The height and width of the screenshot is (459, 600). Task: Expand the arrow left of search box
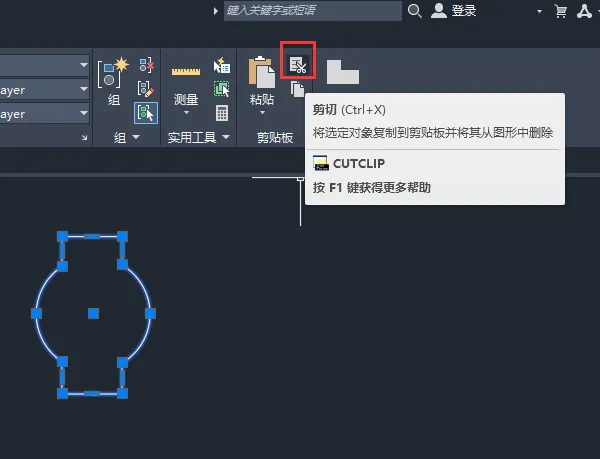click(x=216, y=11)
